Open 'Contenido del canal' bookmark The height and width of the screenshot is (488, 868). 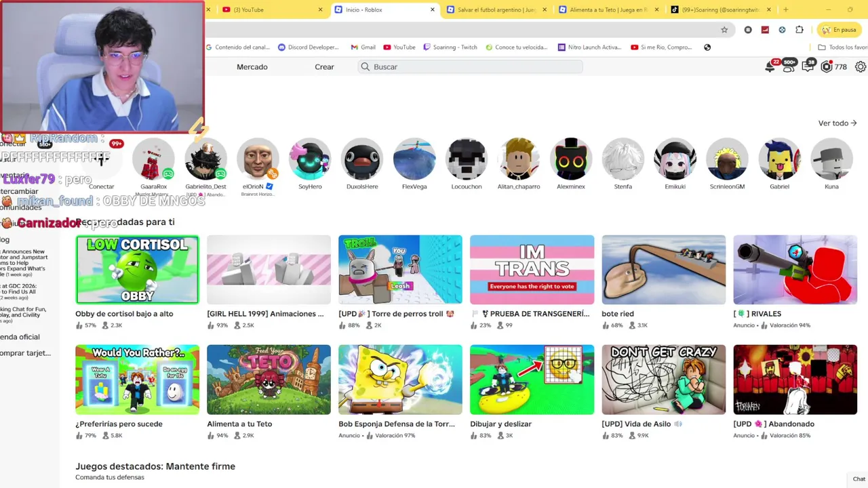[237, 47]
